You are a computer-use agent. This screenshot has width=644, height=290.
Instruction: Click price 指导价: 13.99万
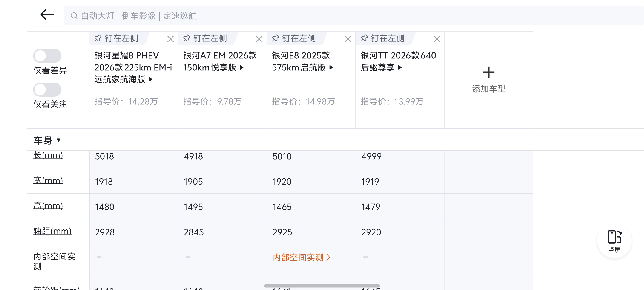tap(392, 101)
